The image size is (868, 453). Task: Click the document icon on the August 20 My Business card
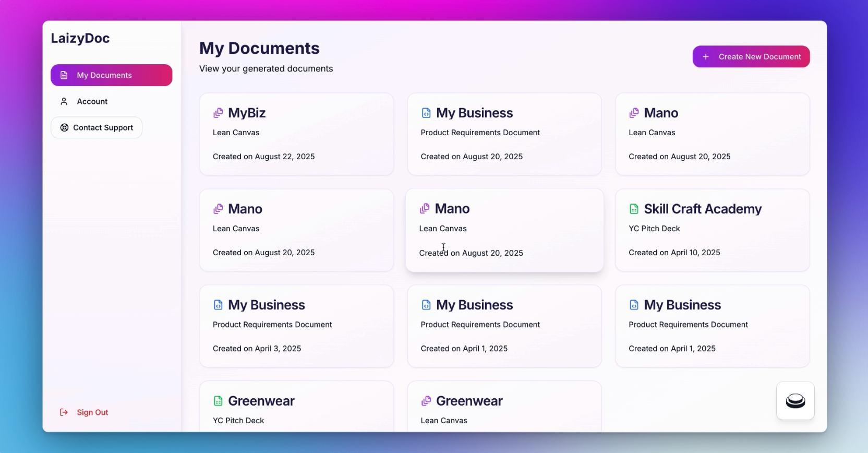[x=426, y=113]
